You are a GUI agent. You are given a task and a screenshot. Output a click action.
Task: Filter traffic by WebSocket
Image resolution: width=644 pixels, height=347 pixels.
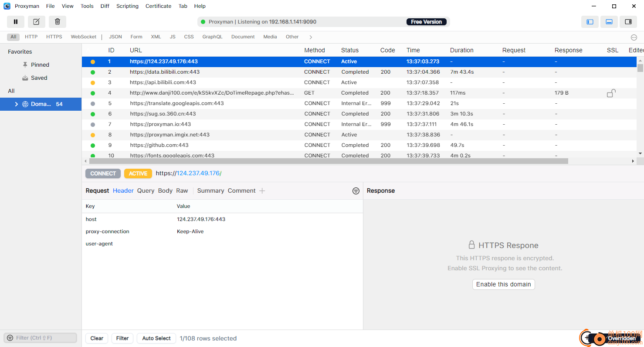[84, 37]
